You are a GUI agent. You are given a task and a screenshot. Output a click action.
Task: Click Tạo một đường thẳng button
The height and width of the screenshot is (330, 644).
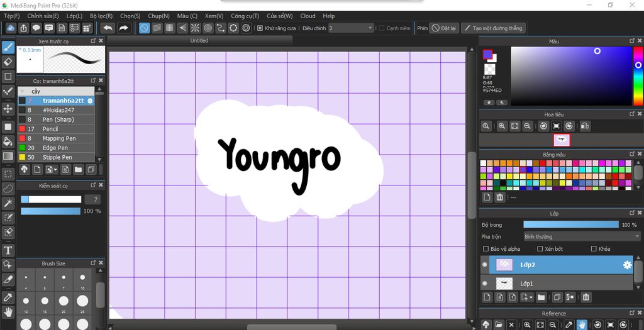pyautogui.click(x=493, y=28)
